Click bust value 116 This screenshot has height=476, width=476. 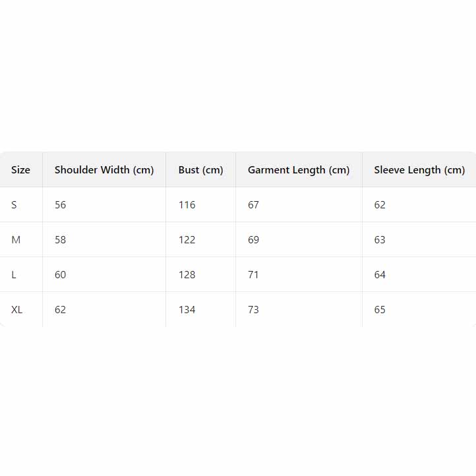187,205
